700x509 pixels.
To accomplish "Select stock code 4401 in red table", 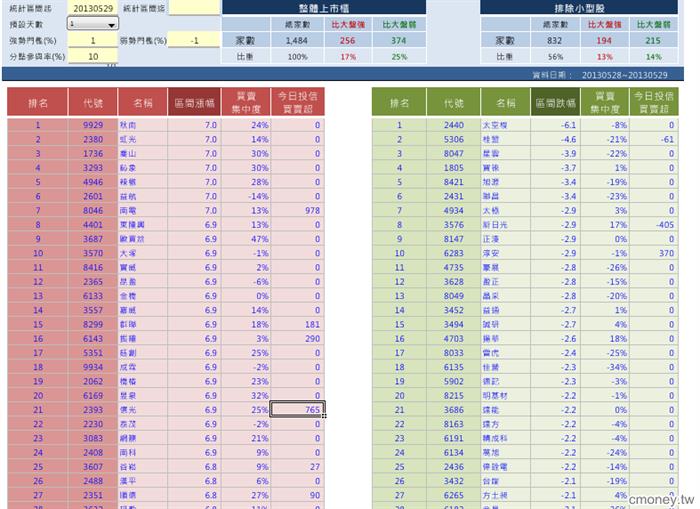I will [93, 225].
